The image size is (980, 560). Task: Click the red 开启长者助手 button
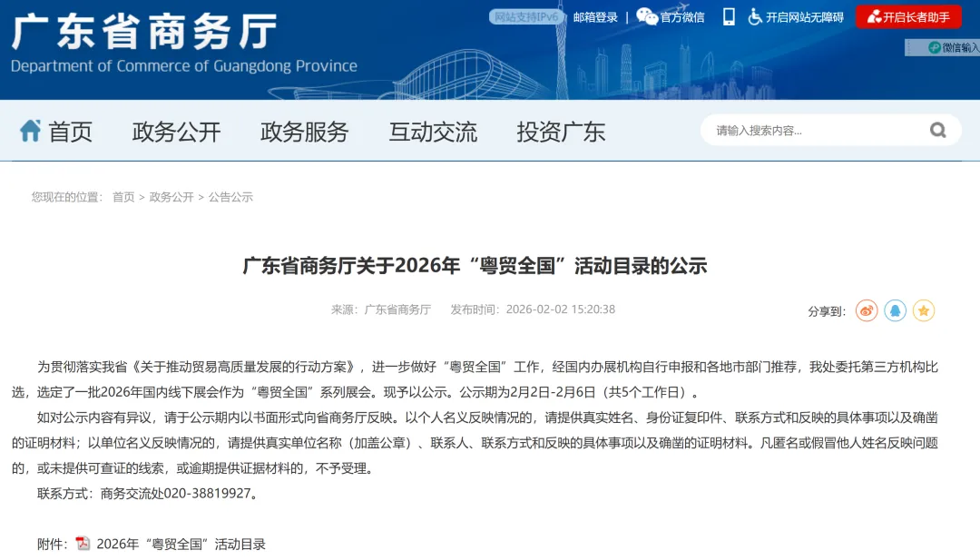pos(908,17)
